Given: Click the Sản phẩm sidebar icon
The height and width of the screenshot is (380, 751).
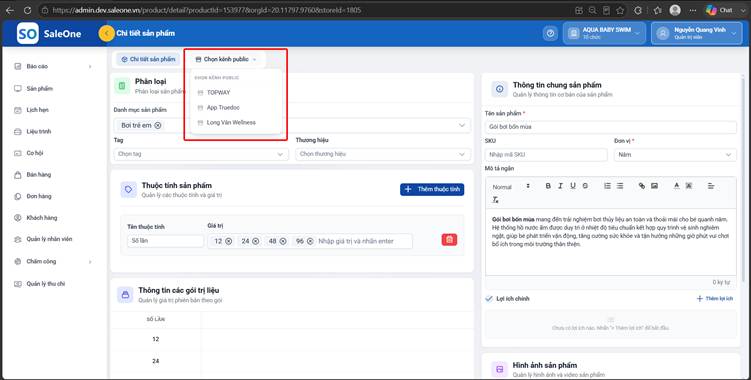Looking at the screenshot, I should [18, 88].
